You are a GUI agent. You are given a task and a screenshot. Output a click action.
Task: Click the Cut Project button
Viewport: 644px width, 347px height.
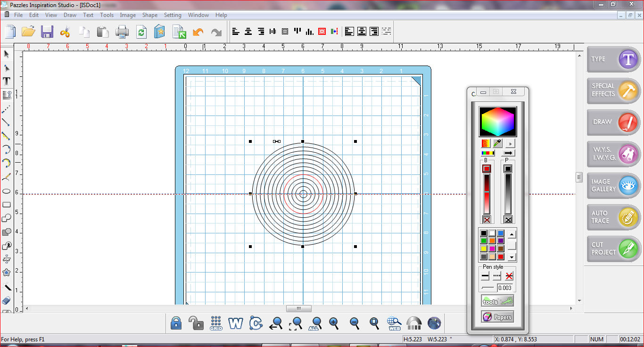tap(612, 249)
